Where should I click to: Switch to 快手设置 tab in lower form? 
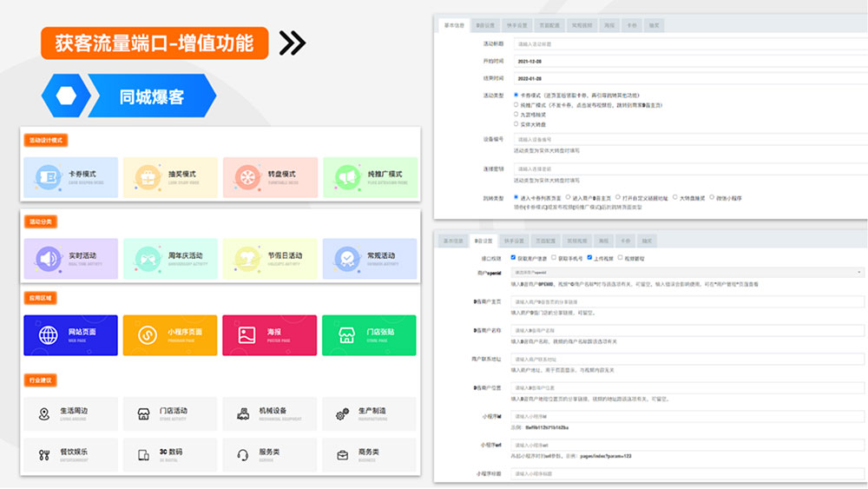click(516, 240)
